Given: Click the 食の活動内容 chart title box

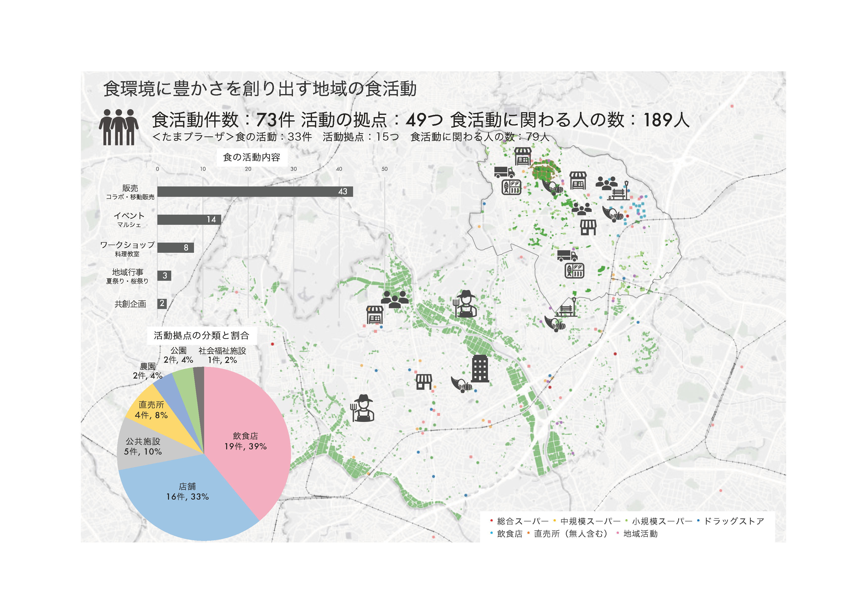Looking at the screenshot, I should [251, 157].
